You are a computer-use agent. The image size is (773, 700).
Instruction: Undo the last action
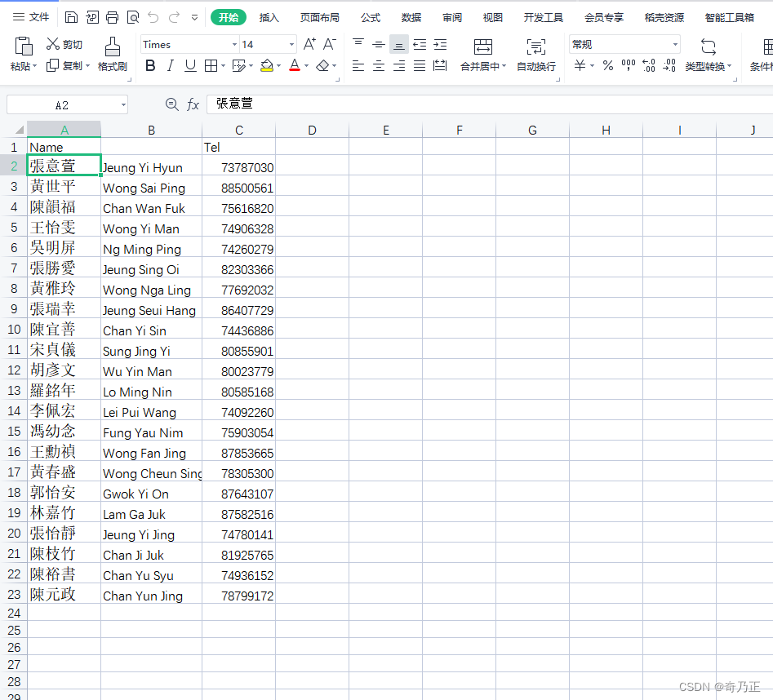(x=153, y=18)
